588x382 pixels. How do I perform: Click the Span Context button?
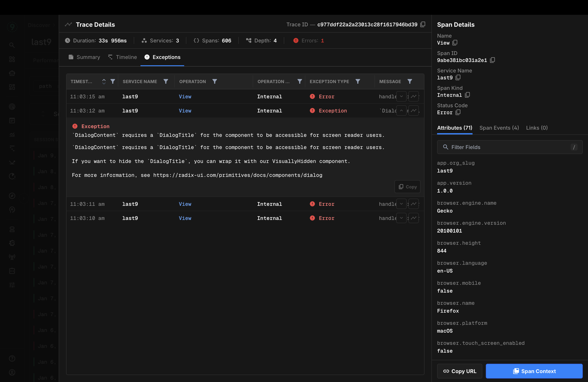click(x=534, y=371)
